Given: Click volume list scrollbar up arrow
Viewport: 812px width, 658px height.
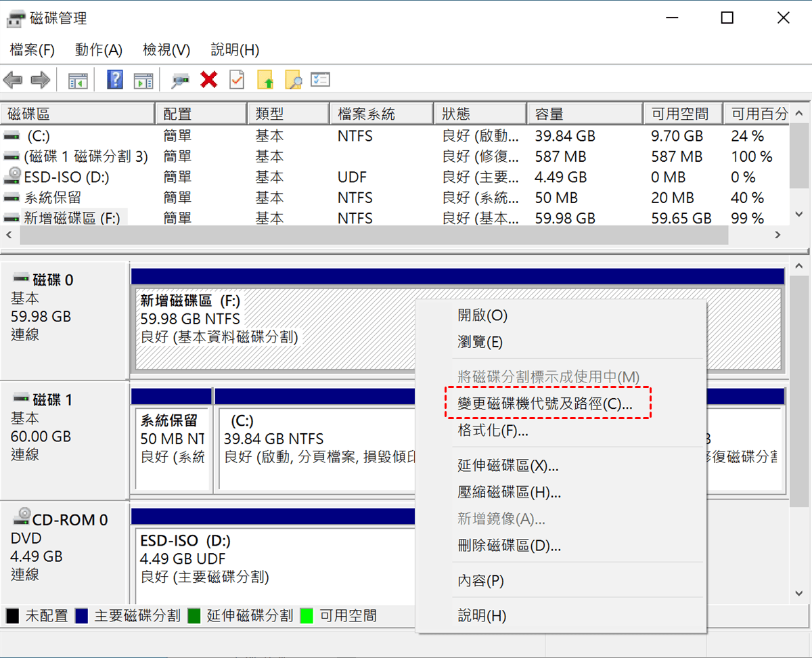Looking at the screenshot, I should click(799, 113).
